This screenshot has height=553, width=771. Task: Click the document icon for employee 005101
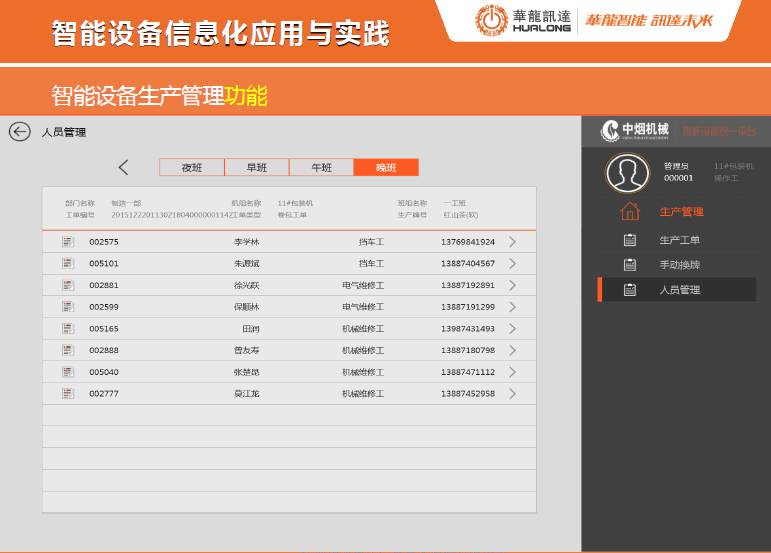point(68,263)
